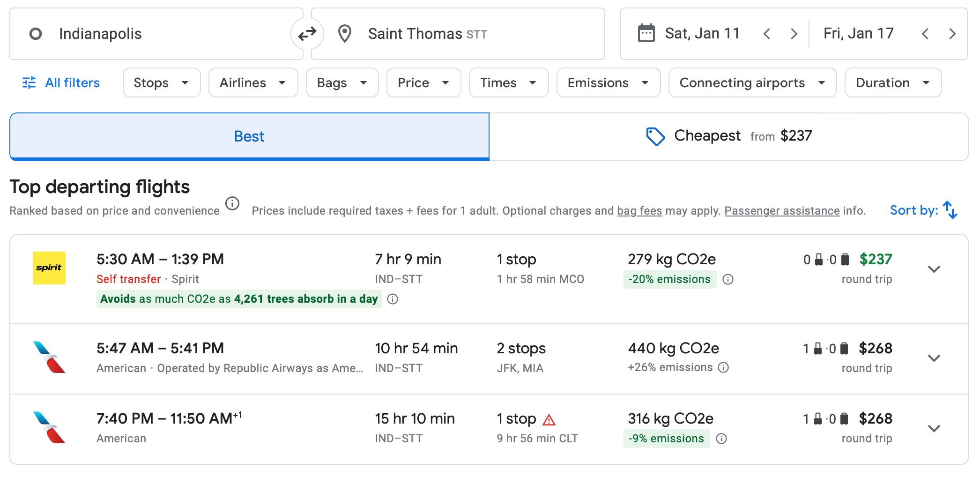Open the bag fees link
This screenshot has width=980, height=477.
click(639, 211)
